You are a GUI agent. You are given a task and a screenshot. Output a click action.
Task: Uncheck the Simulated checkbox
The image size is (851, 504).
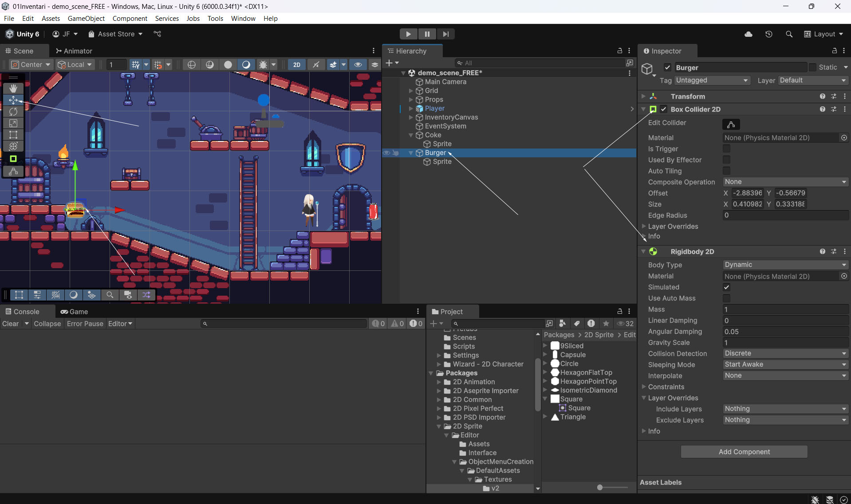click(x=726, y=287)
